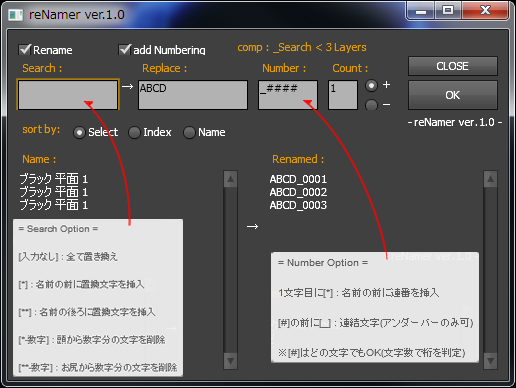516x388 pixels.
Task: Click the Renamed list scrollbar up arrow
Action: pos(490,179)
